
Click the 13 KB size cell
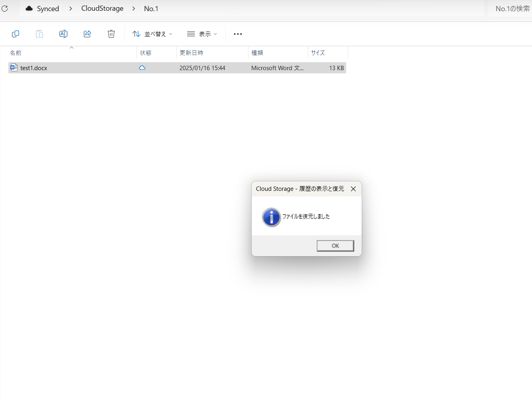point(337,68)
